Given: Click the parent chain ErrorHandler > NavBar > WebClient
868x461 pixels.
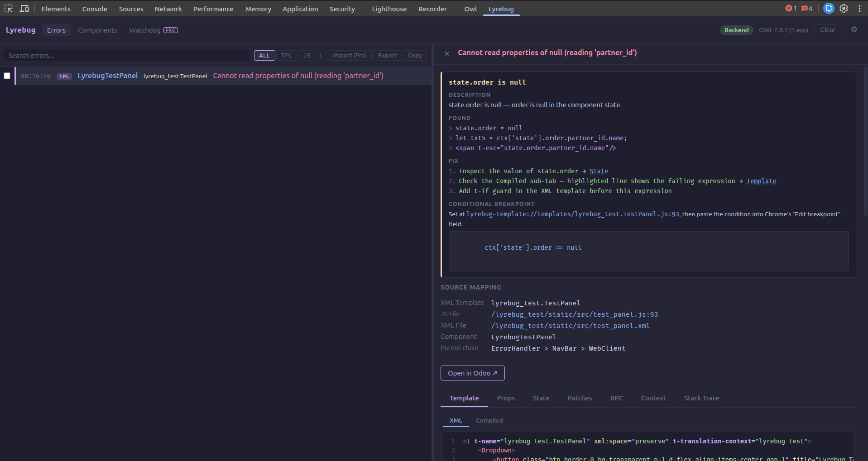Looking at the screenshot, I should (x=558, y=348).
